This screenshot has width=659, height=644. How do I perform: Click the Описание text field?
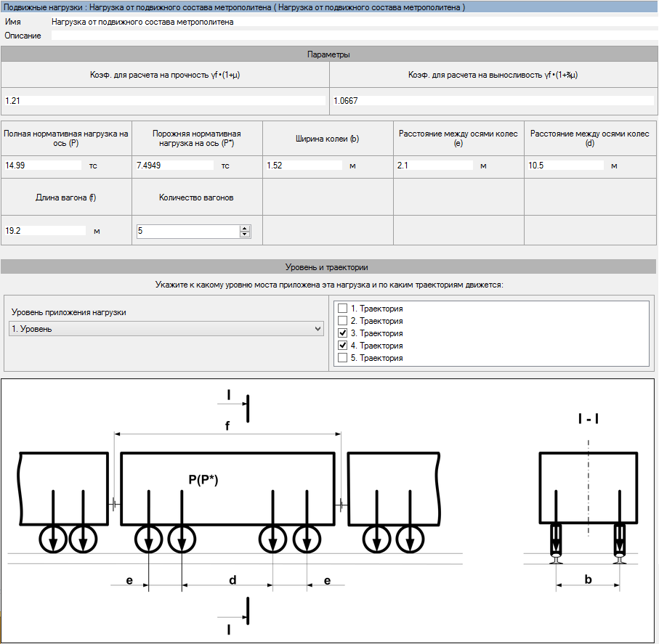pos(349,36)
